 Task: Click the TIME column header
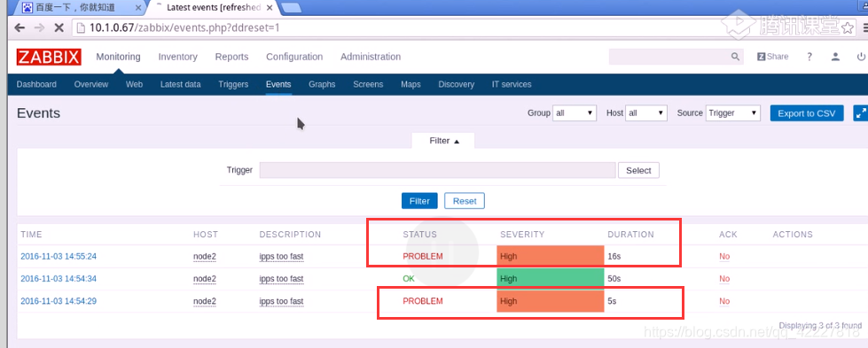(x=32, y=234)
